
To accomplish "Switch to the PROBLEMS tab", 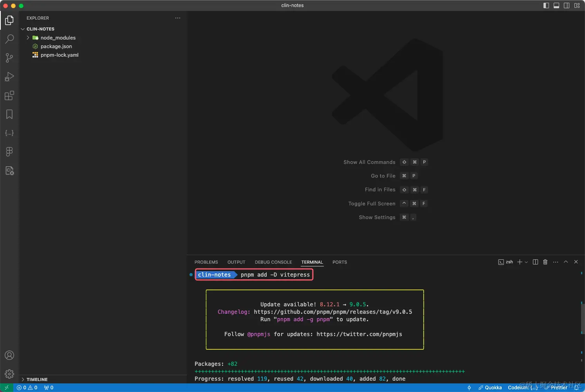I will click(x=206, y=262).
